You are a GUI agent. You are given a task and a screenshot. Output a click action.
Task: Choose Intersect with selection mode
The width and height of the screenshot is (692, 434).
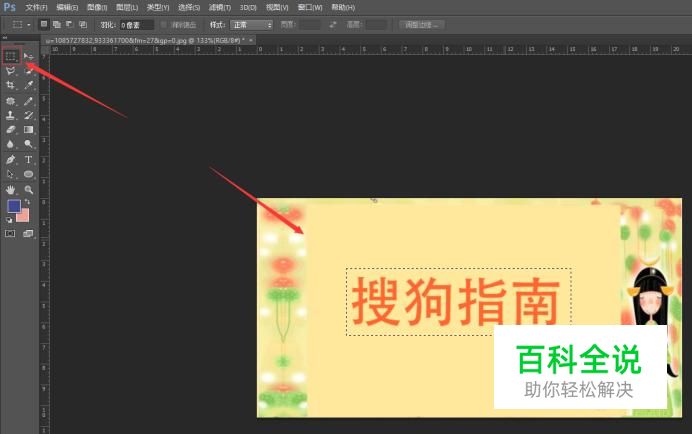coord(83,24)
